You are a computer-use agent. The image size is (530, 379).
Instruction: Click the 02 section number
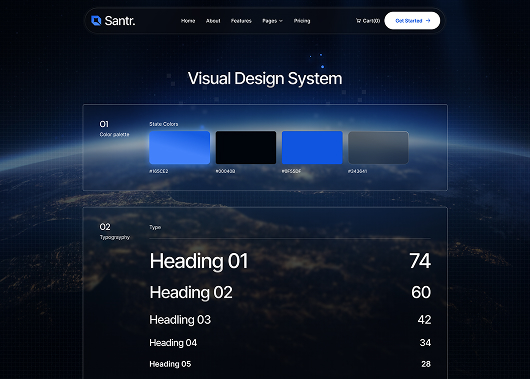105,227
